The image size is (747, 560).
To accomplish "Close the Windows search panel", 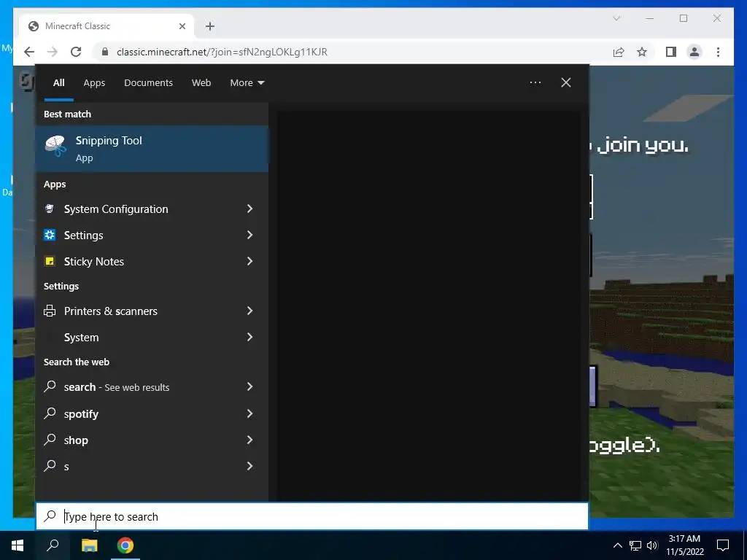I will click(565, 82).
